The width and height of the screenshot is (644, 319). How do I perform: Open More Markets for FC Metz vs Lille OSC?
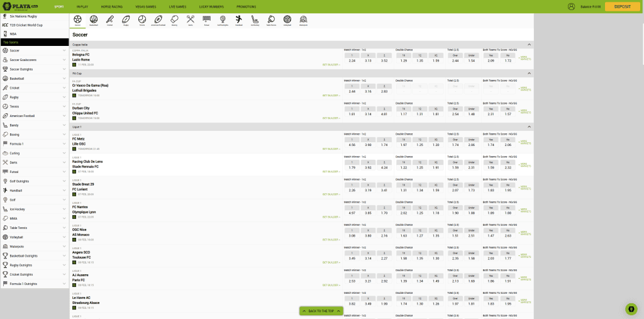click(525, 142)
